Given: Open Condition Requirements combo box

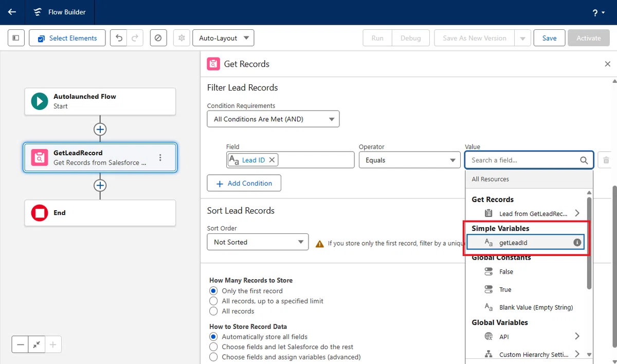Looking at the screenshot, I should coord(273,119).
